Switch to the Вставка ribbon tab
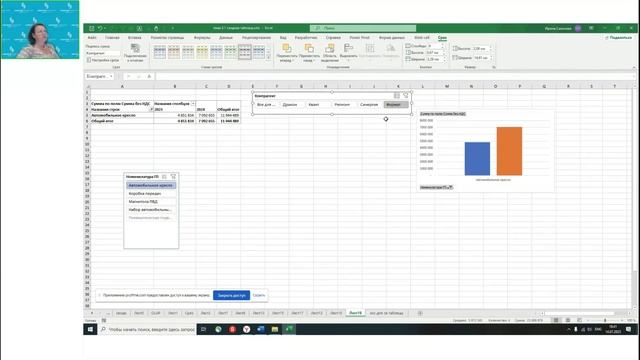Screen dimensions: 640x360 [135, 38]
